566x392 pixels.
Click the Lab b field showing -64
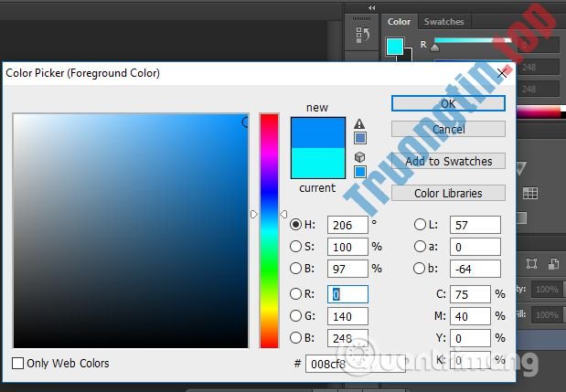click(475, 269)
